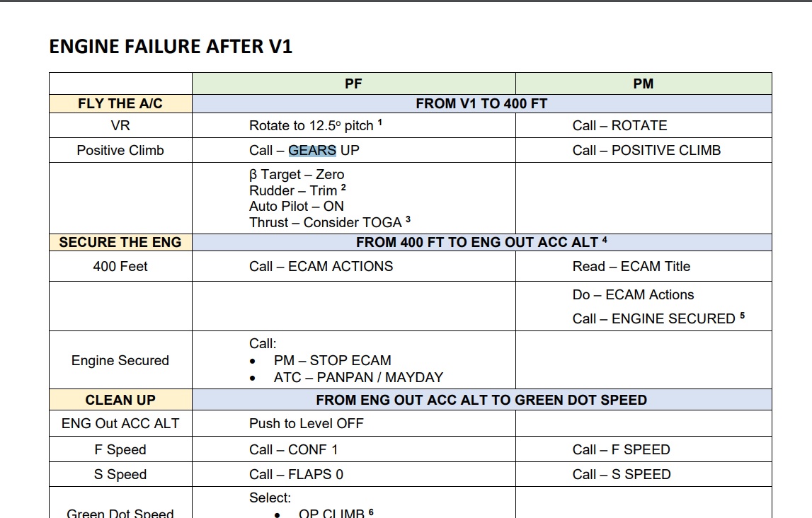Click Auto Pilot – ON line

click(x=296, y=207)
